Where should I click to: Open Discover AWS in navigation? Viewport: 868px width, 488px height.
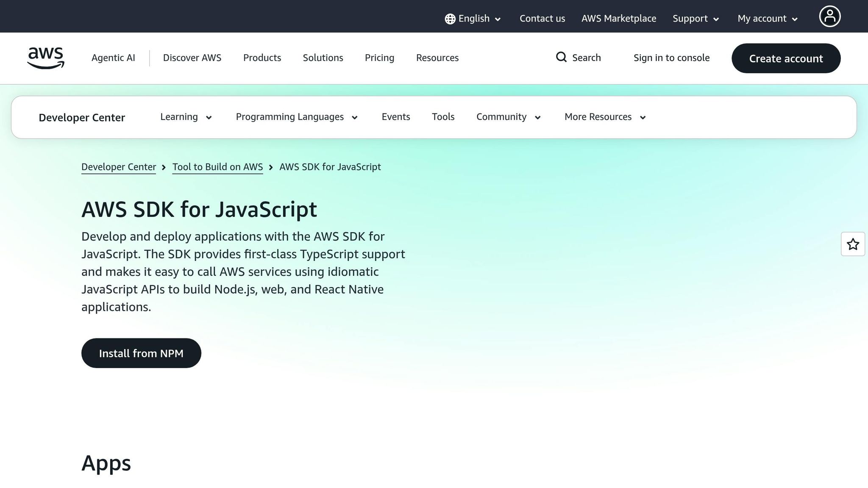[192, 58]
